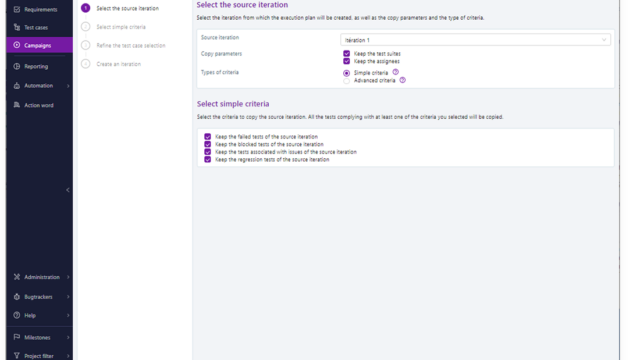The image size is (640, 360).
Task: Click 'Select simple criteria' section heading
Action: (x=233, y=104)
